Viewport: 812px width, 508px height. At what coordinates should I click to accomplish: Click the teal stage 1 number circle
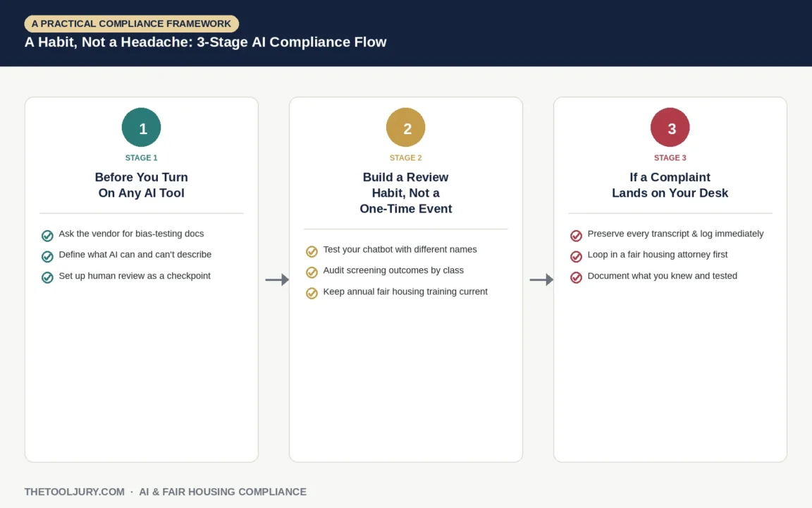[142, 128]
